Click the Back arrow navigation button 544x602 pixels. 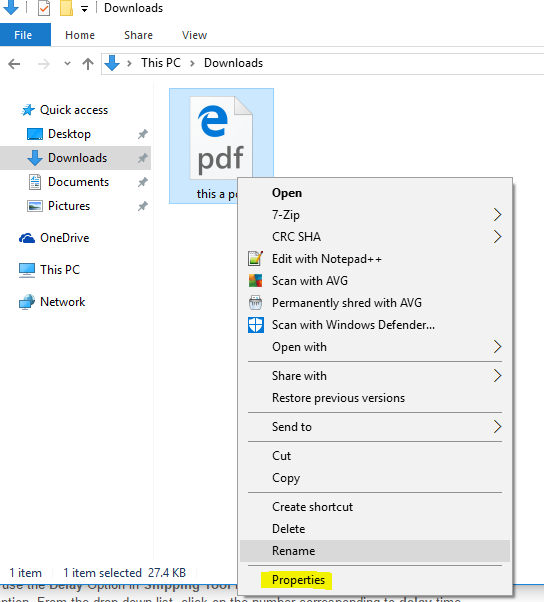pos(14,64)
